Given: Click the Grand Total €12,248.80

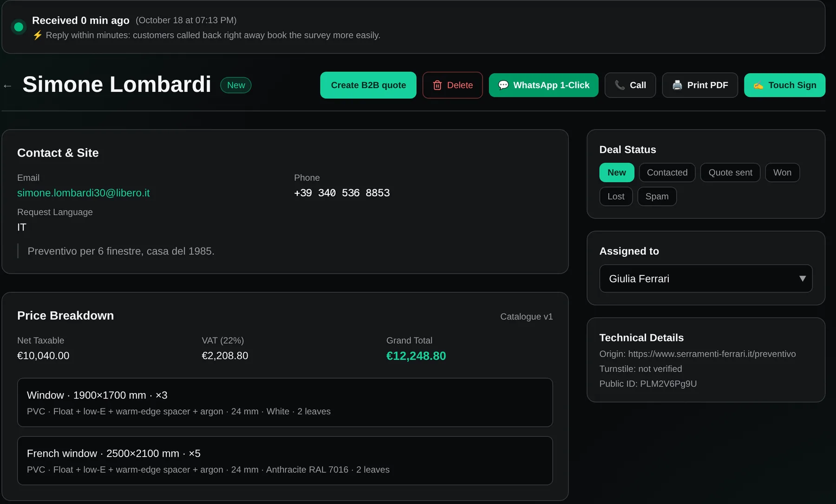Looking at the screenshot, I should [x=416, y=356].
